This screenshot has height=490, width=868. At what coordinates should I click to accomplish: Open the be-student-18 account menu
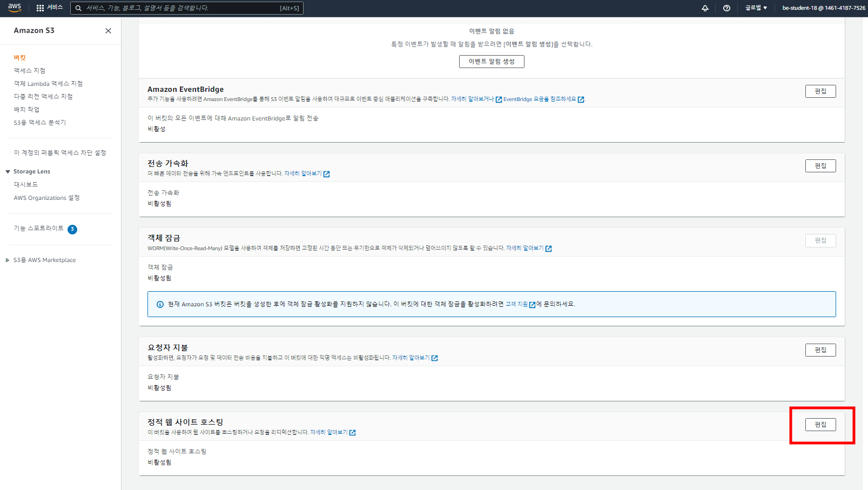click(x=824, y=8)
